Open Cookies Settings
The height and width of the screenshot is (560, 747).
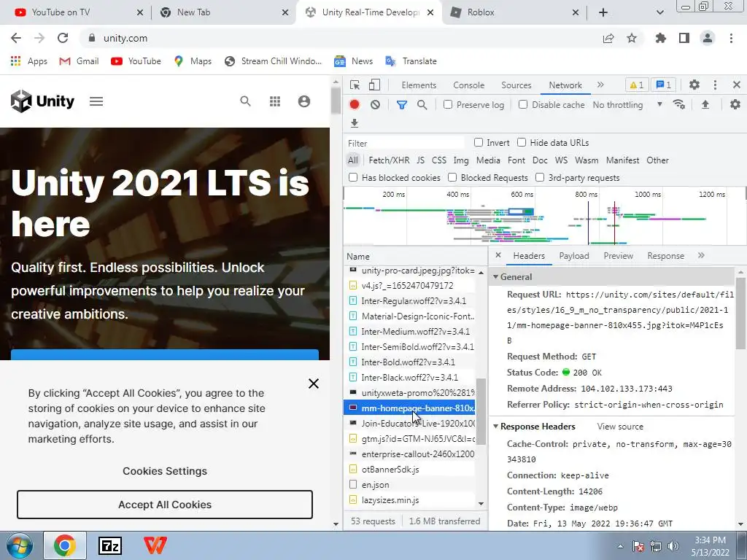165,471
